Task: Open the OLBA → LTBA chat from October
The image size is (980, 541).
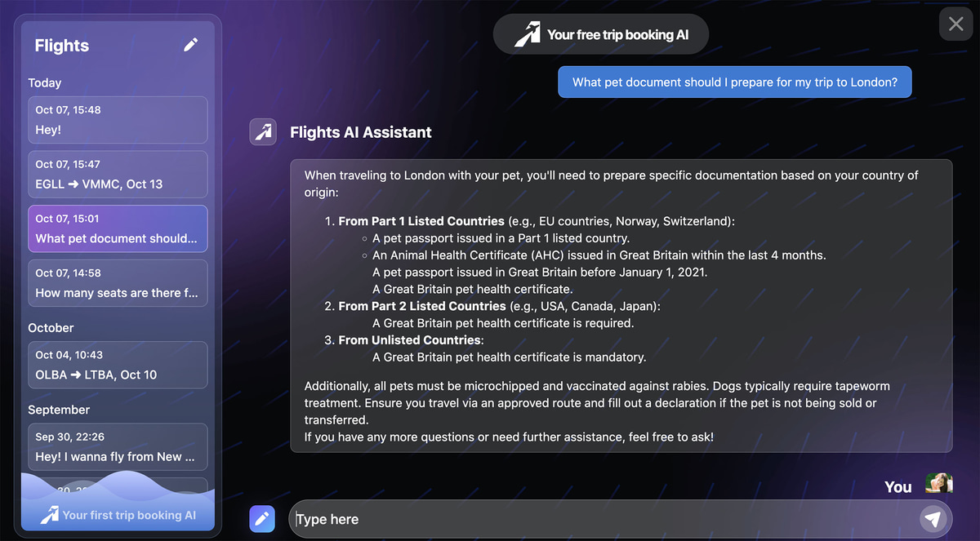Action: point(118,364)
